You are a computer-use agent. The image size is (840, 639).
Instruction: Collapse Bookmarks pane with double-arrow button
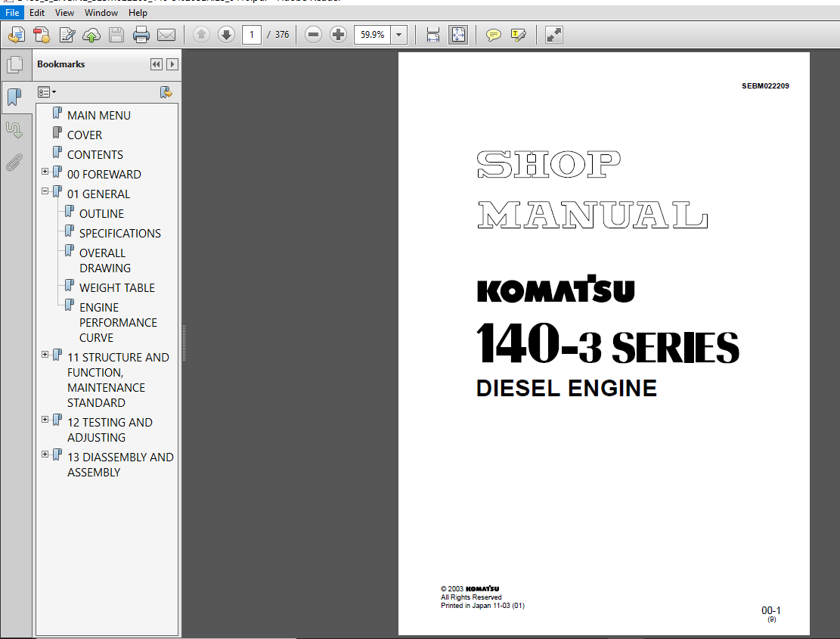point(156,64)
